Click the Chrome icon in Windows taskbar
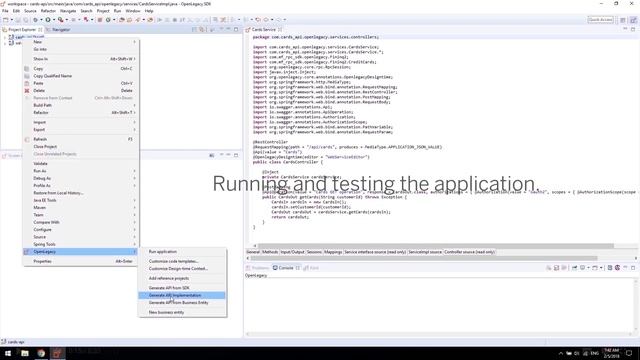640x360 pixels. pos(41,353)
